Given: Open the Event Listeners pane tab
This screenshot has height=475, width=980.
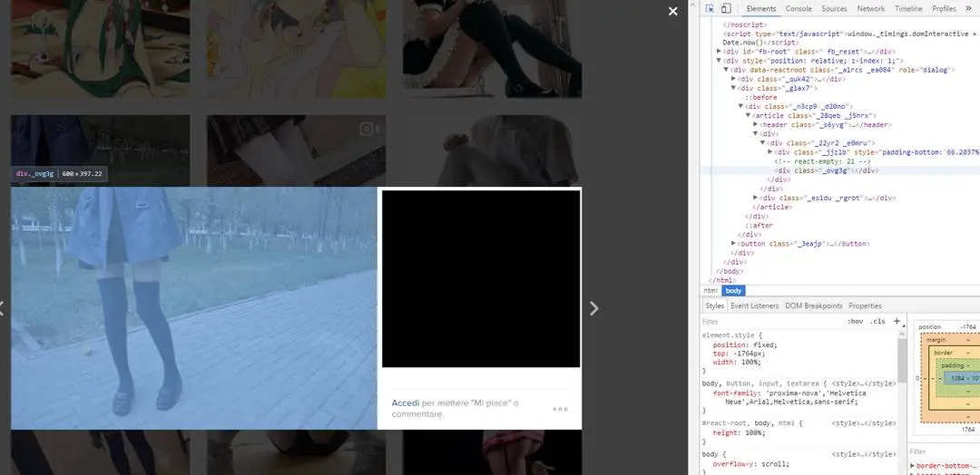Looking at the screenshot, I should click(754, 305).
